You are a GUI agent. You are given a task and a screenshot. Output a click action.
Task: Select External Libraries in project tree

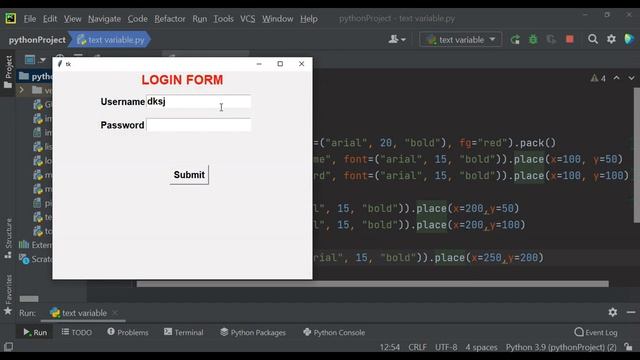click(x=36, y=245)
